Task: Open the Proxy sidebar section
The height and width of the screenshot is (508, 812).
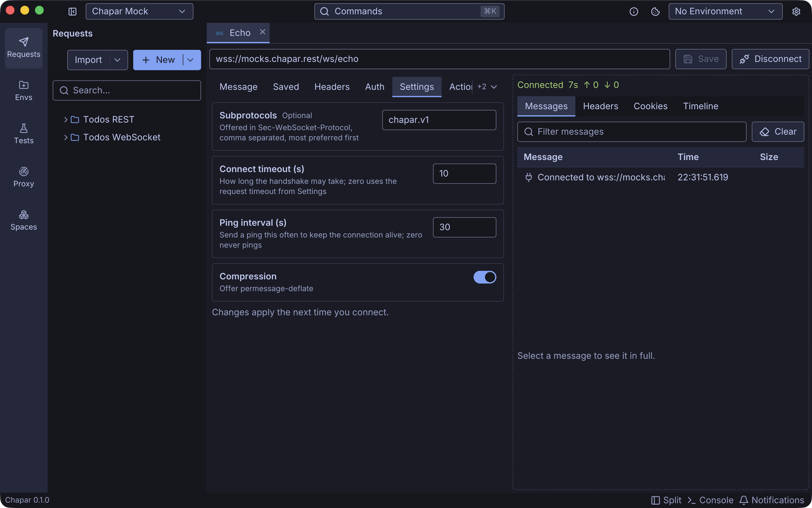Action: pyautogui.click(x=24, y=177)
